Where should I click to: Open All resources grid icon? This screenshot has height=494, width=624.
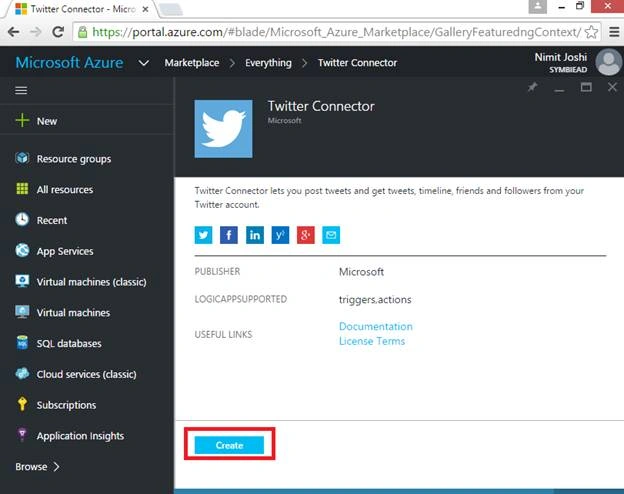(22, 189)
